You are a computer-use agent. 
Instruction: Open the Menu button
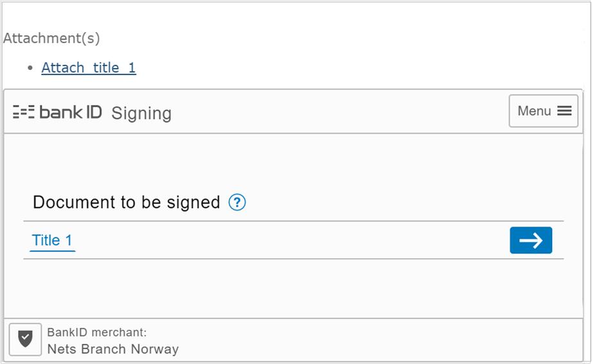coord(543,111)
